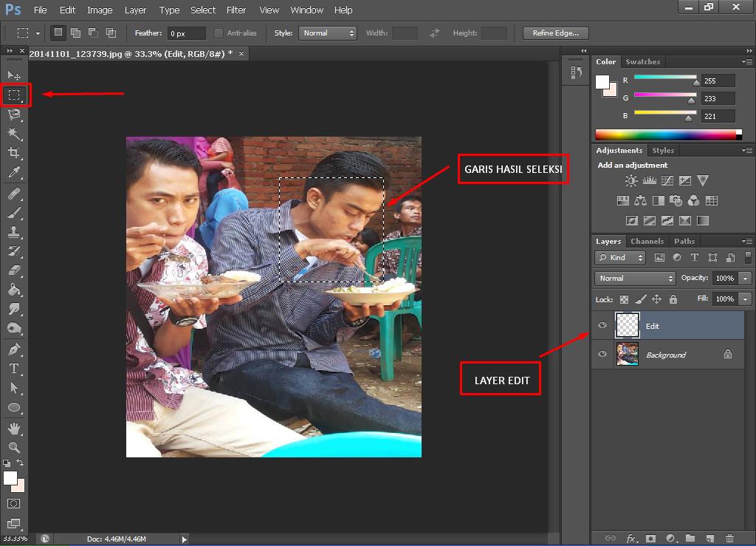Viewport: 756px width, 546px height.
Task: Swap foreground and background colors icon
Action: (20, 463)
